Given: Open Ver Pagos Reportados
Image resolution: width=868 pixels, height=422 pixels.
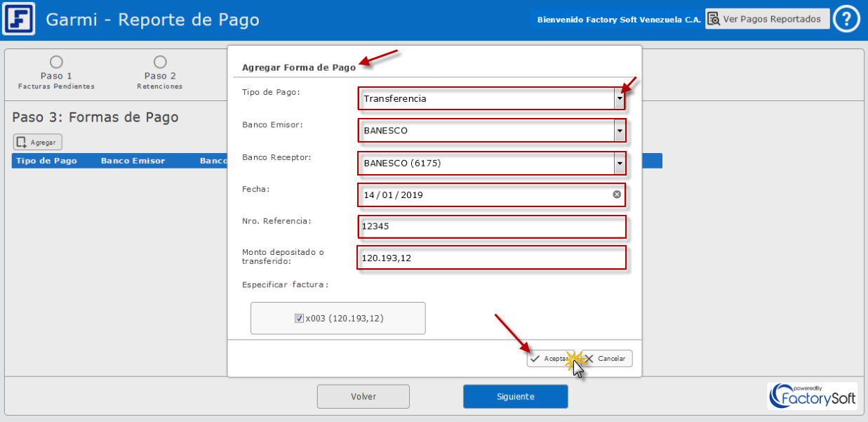Looking at the screenshot, I should (x=767, y=19).
